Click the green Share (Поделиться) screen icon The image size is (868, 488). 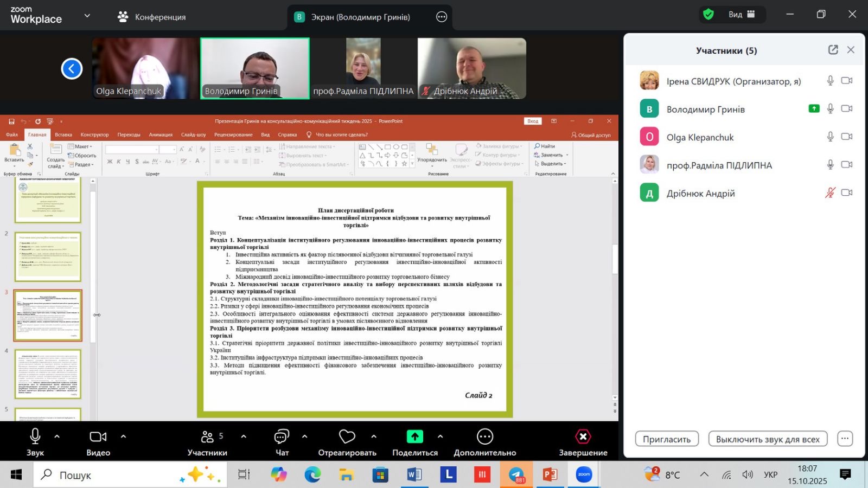415,437
